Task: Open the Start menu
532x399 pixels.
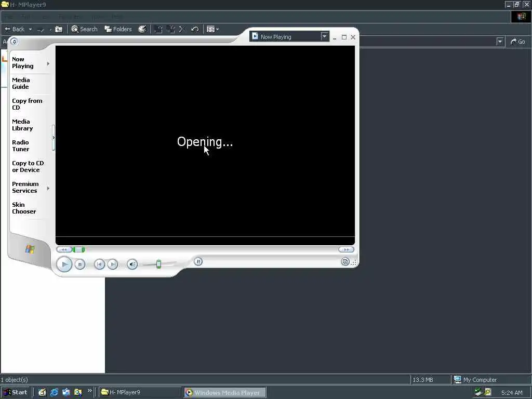Action: (16, 392)
